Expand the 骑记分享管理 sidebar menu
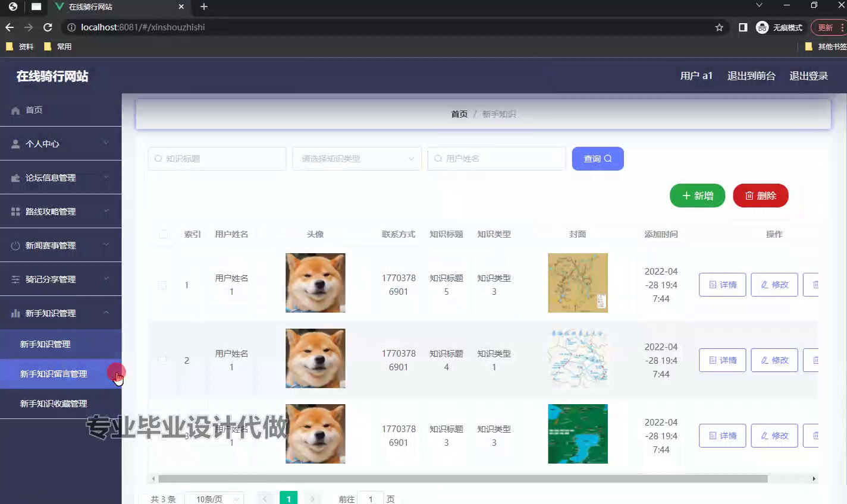The height and width of the screenshot is (504, 847). click(61, 279)
